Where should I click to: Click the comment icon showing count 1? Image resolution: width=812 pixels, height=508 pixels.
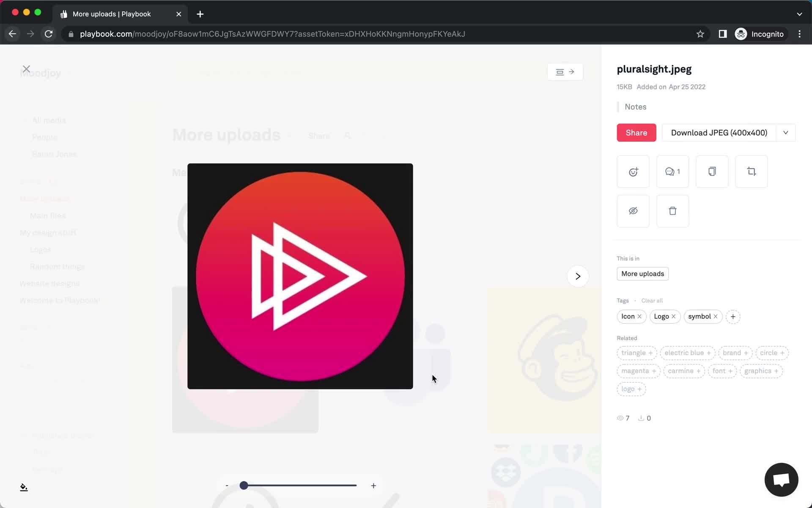(672, 171)
